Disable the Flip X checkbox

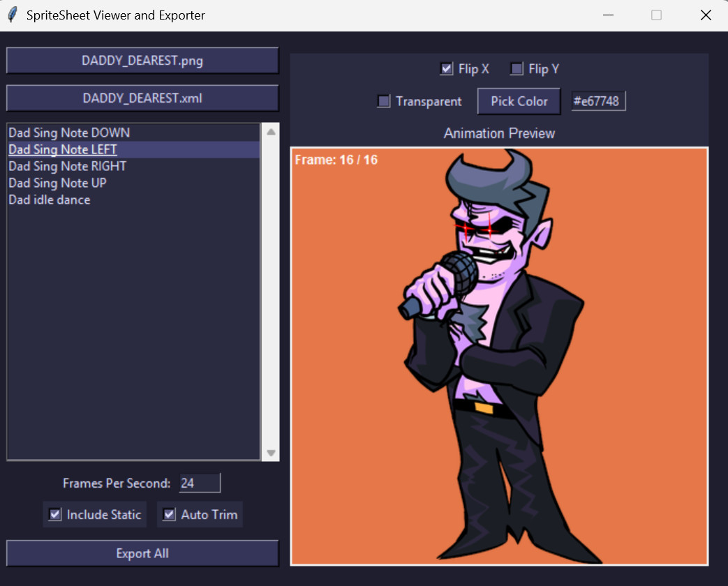[447, 68]
